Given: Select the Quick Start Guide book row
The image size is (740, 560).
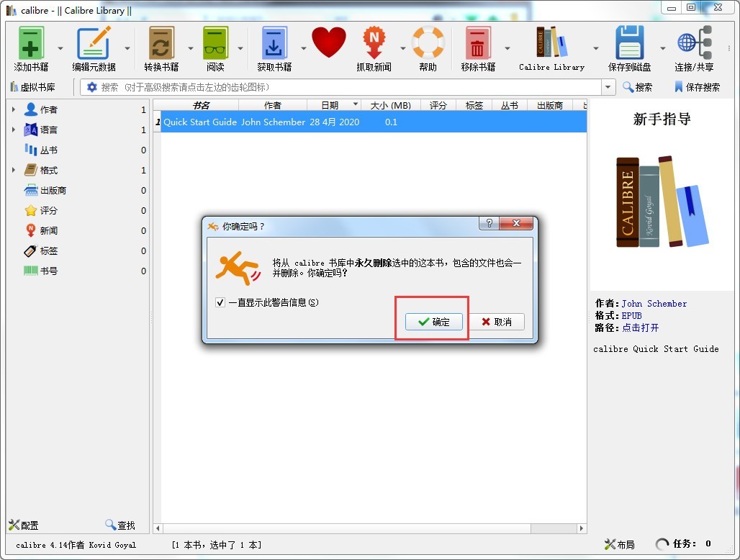Looking at the screenshot, I should [370, 122].
